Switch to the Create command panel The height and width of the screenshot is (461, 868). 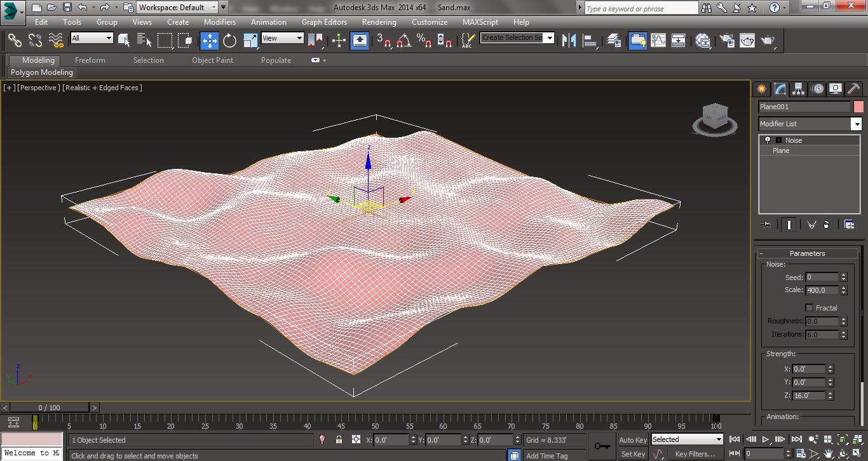[x=761, y=89]
